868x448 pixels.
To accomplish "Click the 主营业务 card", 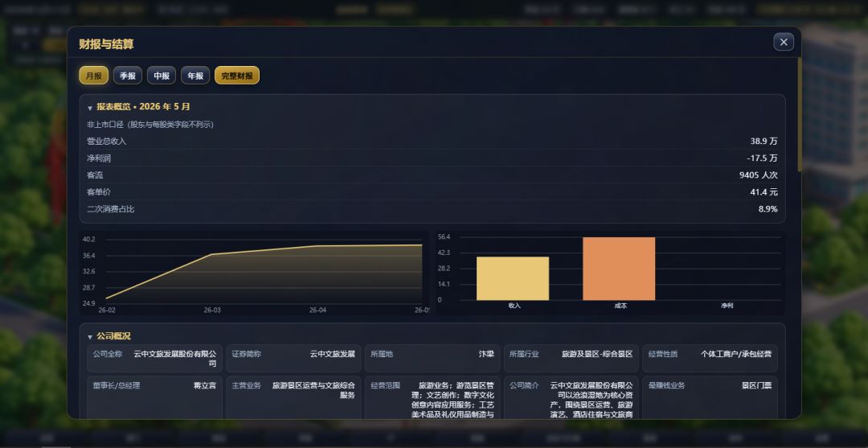I will pyautogui.click(x=293, y=397).
